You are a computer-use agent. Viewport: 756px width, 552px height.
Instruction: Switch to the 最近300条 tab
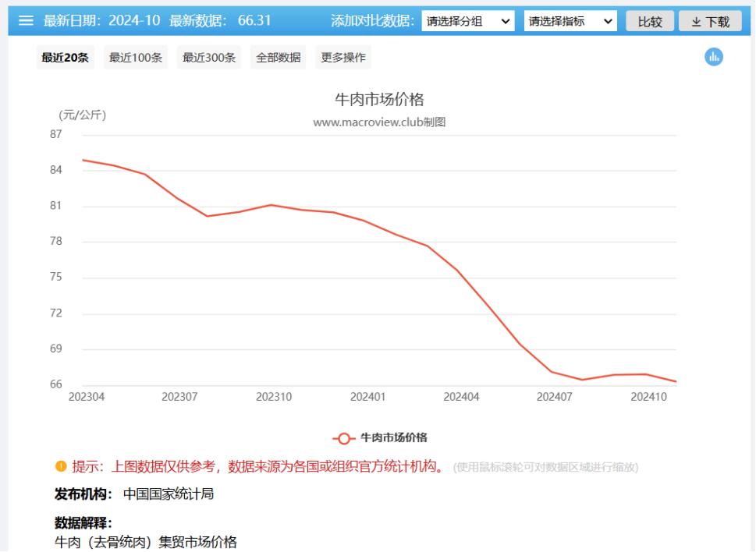tap(209, 58)
